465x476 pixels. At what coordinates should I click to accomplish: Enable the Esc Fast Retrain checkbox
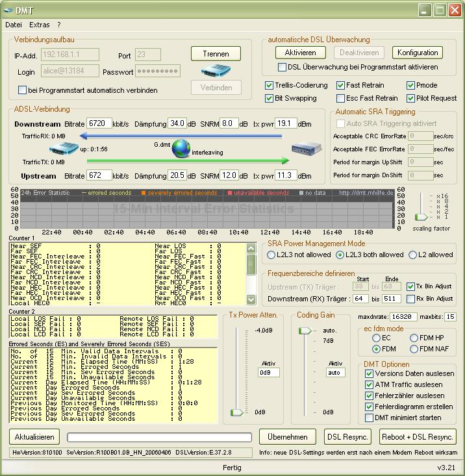(341, 98)
